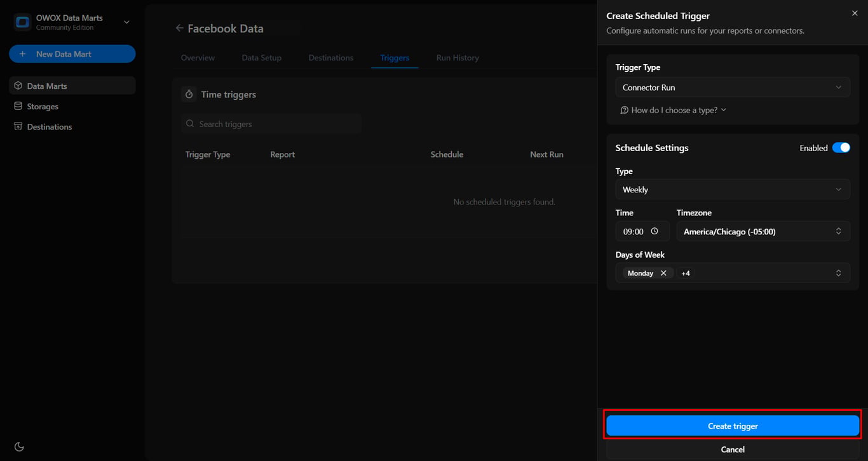Image resolution: width=868 pixels, height=461 pixels.
Task: Open the Timezone America/Chicago selector
Action: click(x=763, y=232)
